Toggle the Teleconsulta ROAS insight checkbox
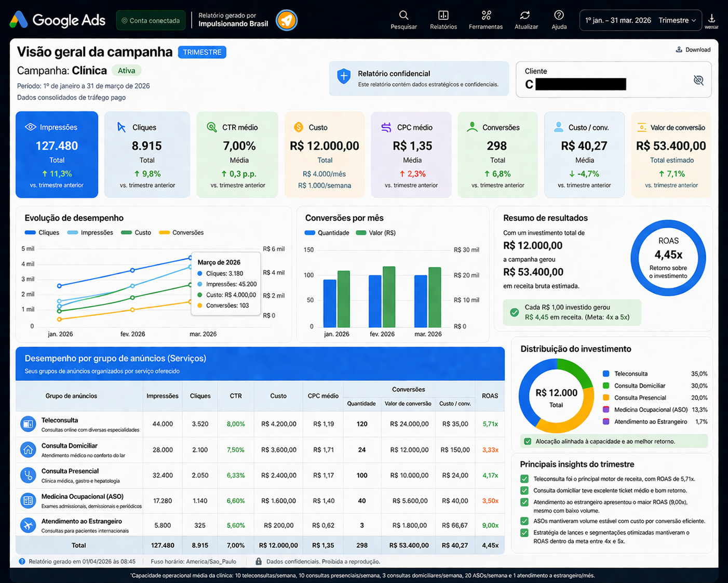The width and height of the screenshot is (728, 583). pos(524,479)
